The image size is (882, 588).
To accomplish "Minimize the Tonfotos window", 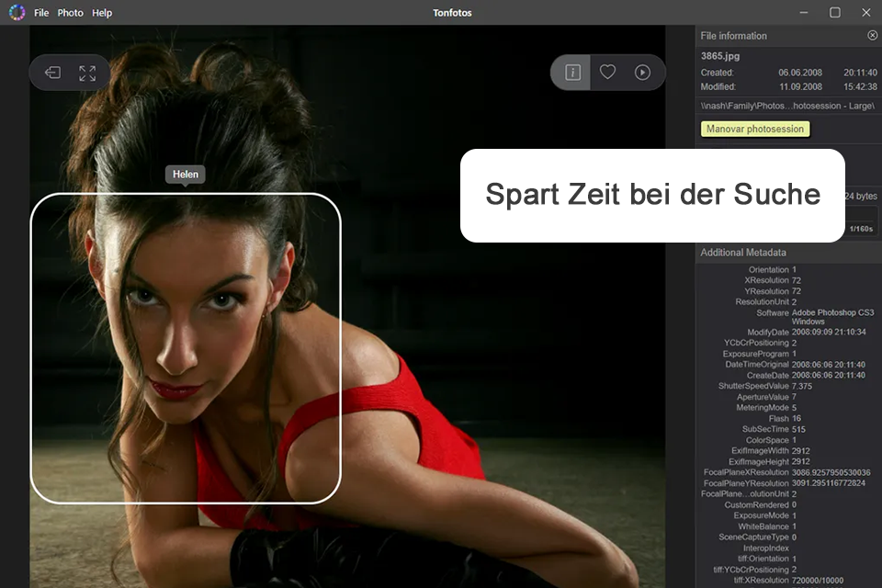I will pos(804,12).
